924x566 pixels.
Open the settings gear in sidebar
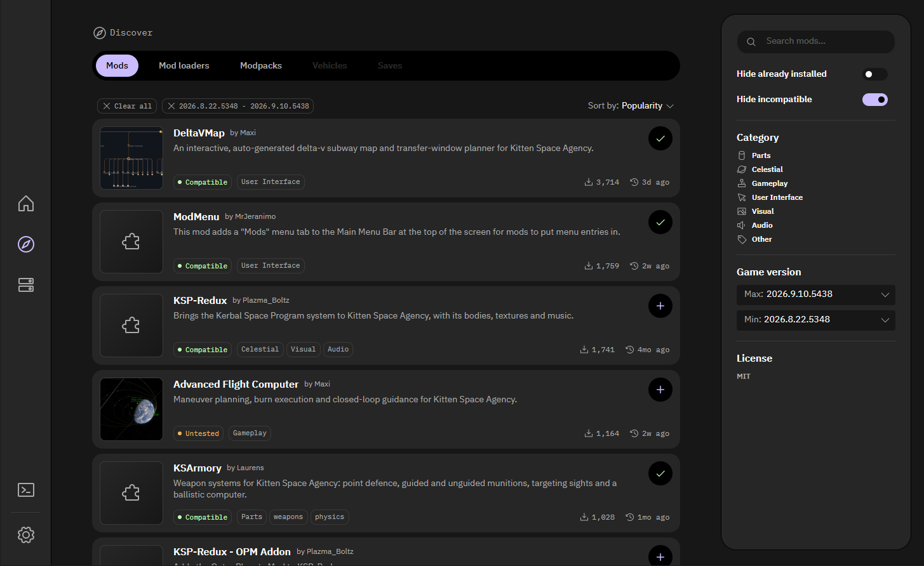26,535
